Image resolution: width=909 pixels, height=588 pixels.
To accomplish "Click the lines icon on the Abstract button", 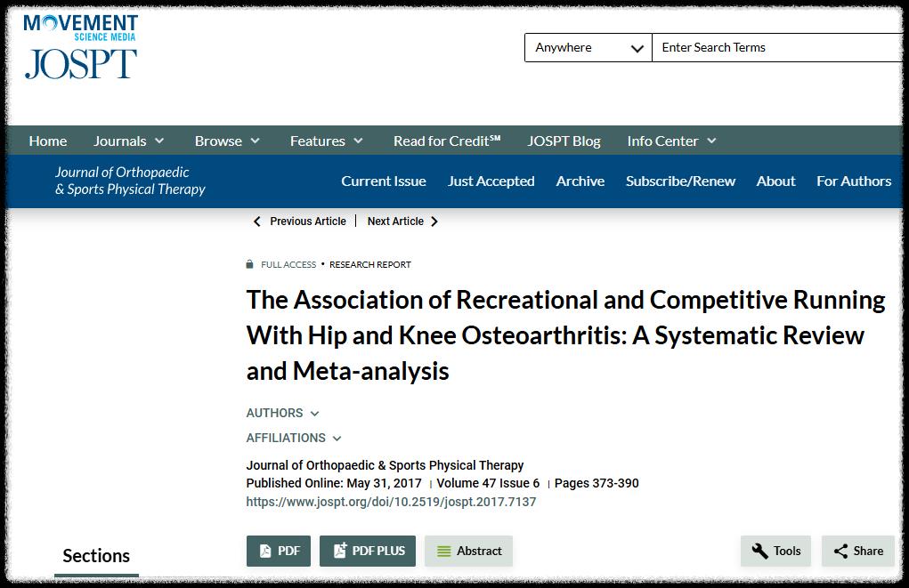I will pyautogui.click(x=443, y=551).
